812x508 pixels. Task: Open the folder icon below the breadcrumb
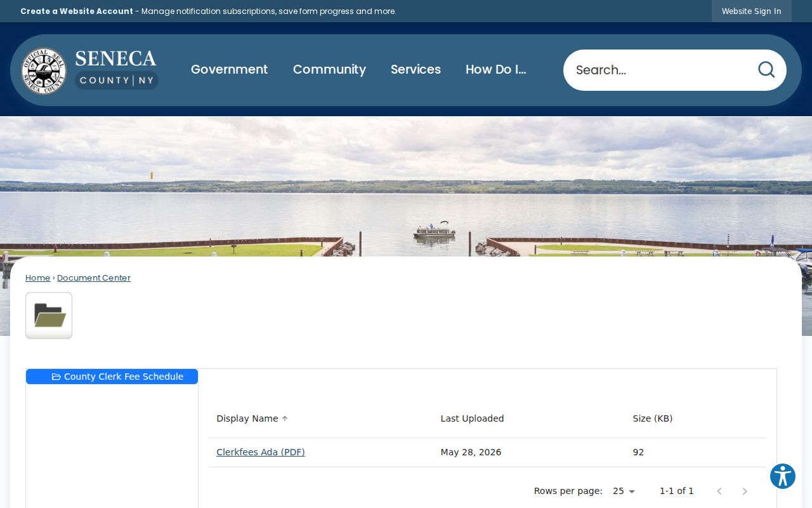coord(49,316)
